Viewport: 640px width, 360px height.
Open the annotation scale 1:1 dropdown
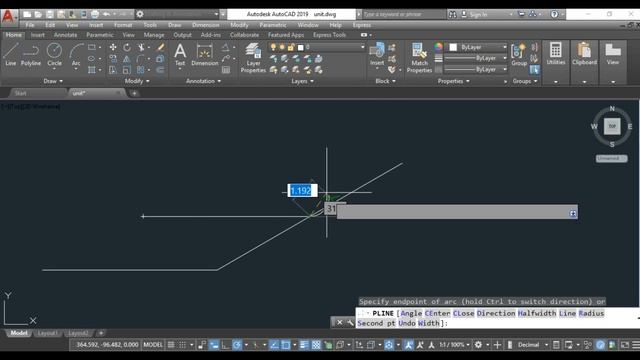coord(454,345)
